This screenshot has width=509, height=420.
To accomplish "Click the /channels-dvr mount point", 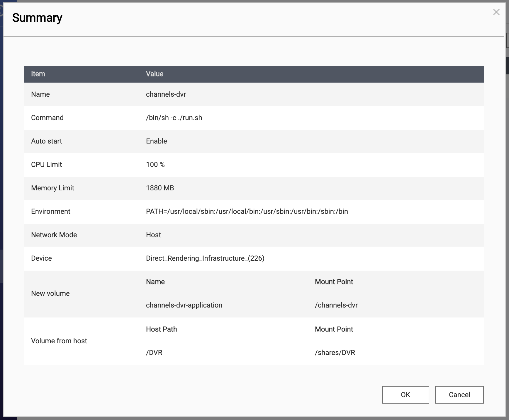I will [336, 305].
